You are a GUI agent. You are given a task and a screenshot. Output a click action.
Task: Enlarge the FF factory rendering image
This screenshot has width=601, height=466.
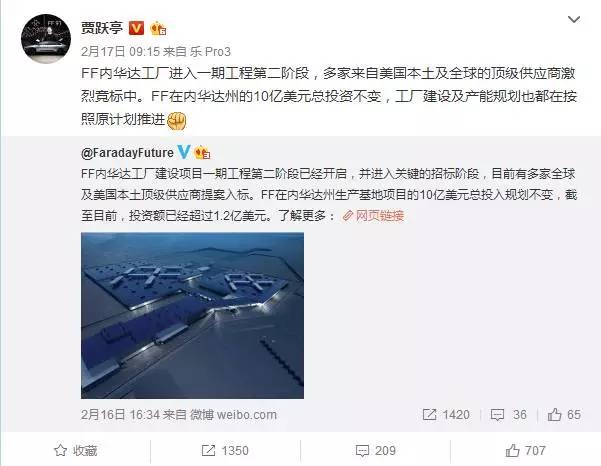(192, 315)
